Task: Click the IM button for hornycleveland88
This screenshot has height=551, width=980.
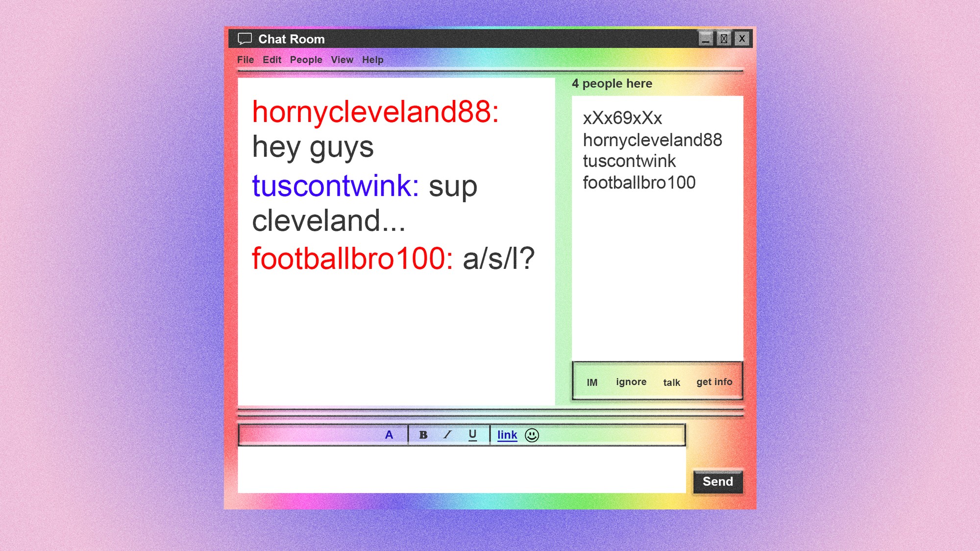Action: tap(592, 382)
